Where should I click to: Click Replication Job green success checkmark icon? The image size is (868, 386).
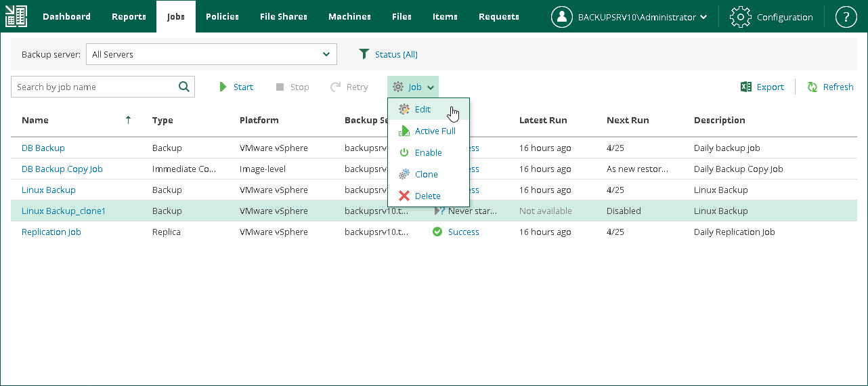[x=437, y=232]
